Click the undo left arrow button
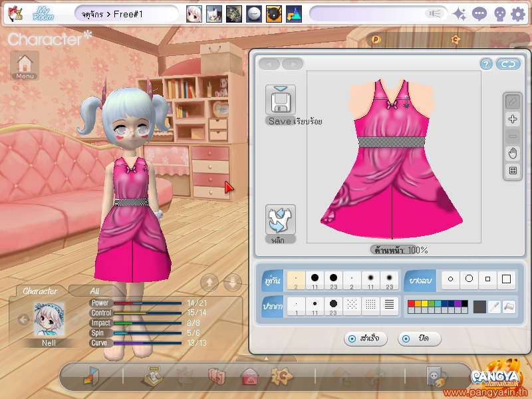This screenshot has width=532, height=399. pos(269,64)
